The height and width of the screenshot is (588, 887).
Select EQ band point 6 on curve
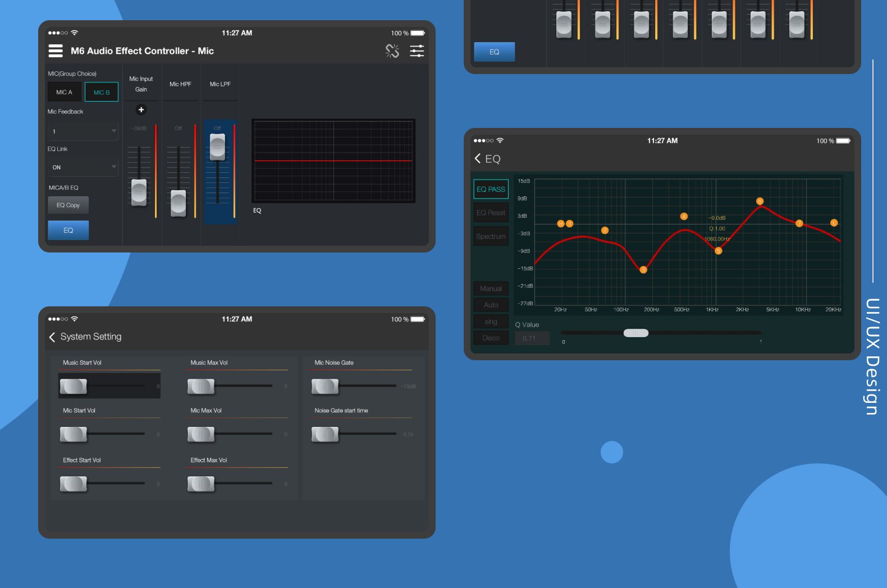coord(760,201)
